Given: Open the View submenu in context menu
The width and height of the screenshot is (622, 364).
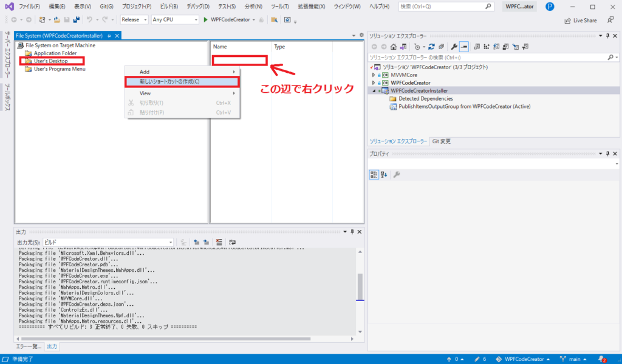Looking at the screenshot, I should tap(182, 93).
